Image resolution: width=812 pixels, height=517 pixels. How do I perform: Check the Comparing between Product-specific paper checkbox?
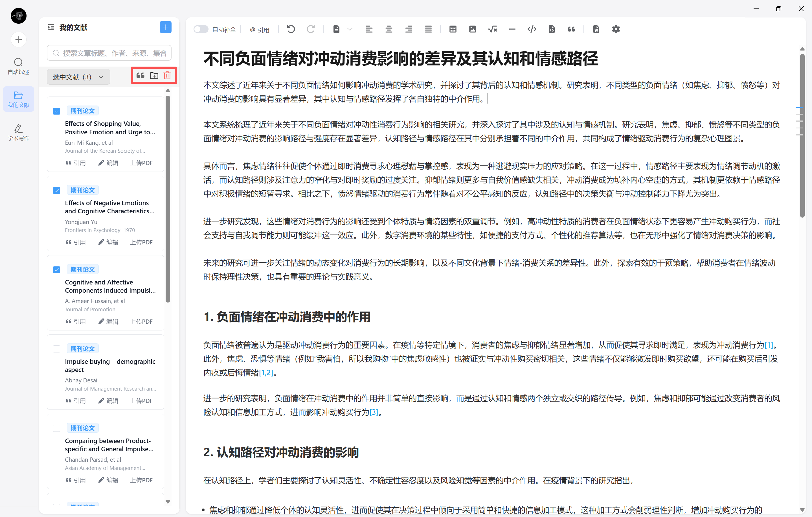[57, 428]
